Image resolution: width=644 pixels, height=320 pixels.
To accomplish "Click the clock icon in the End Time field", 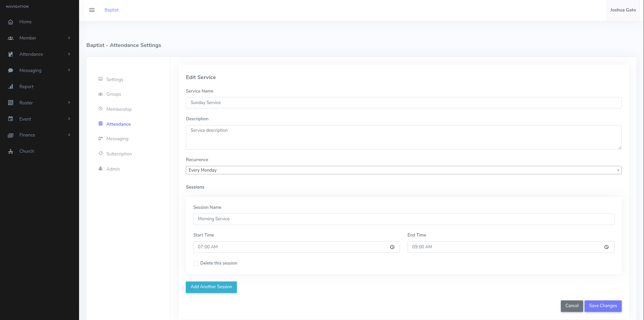I will tap(606, 247).
